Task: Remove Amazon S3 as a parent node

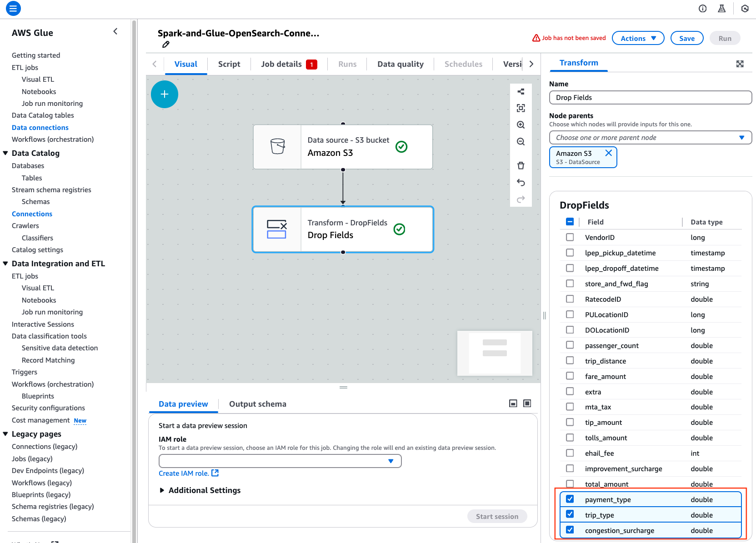Action: pos(609,153)
